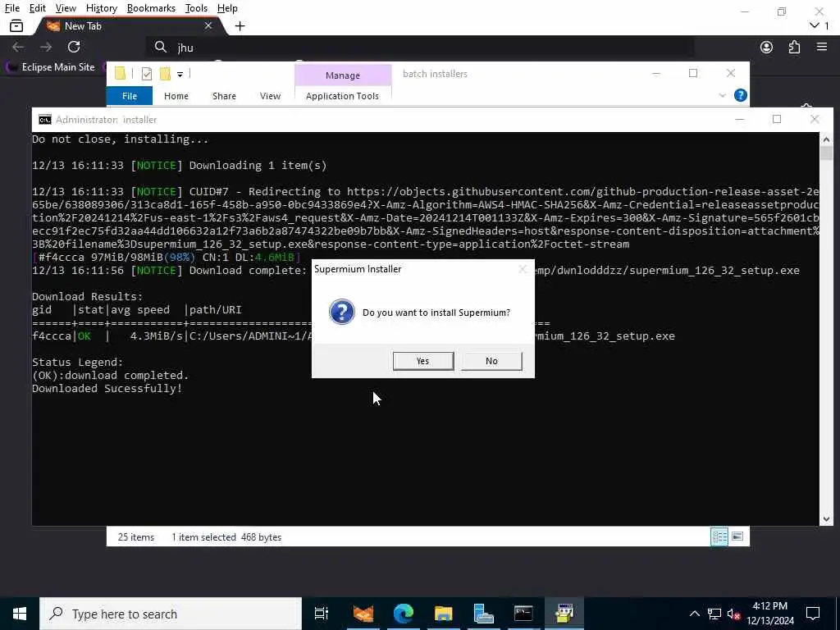
Task: Click muted volume icon in tray
Action: point(734,614)
